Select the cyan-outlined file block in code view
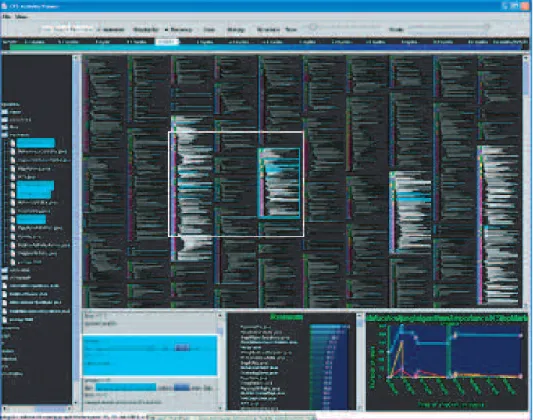The image size is (533, 420). tap(279, 183)
